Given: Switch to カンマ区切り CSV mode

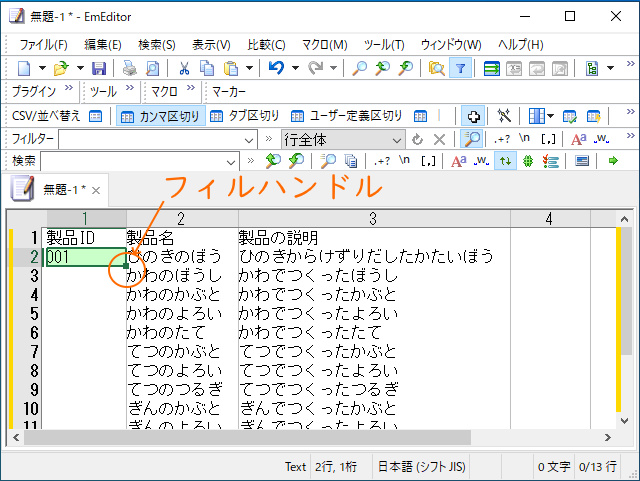Looking at the screenshot, I should point(161,116).
